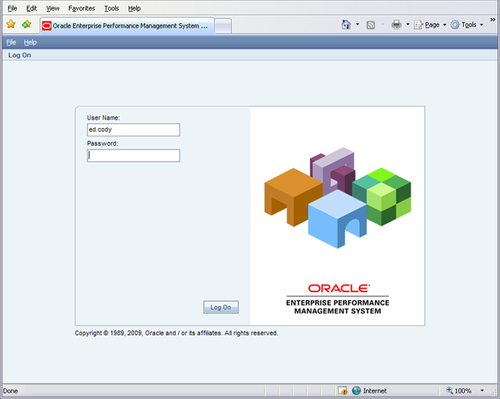500x399 pixels.
Task: Click the Log On button
Action: click(221, 307)
